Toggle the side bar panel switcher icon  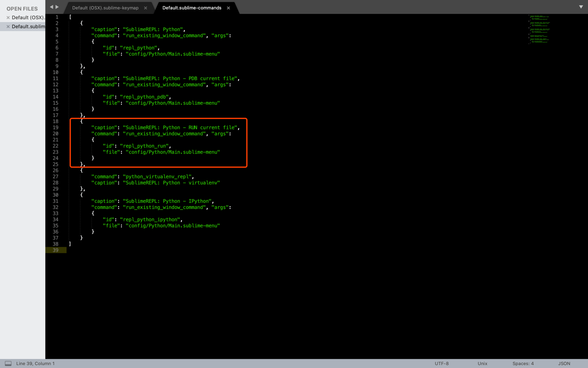tap(8, 363)
